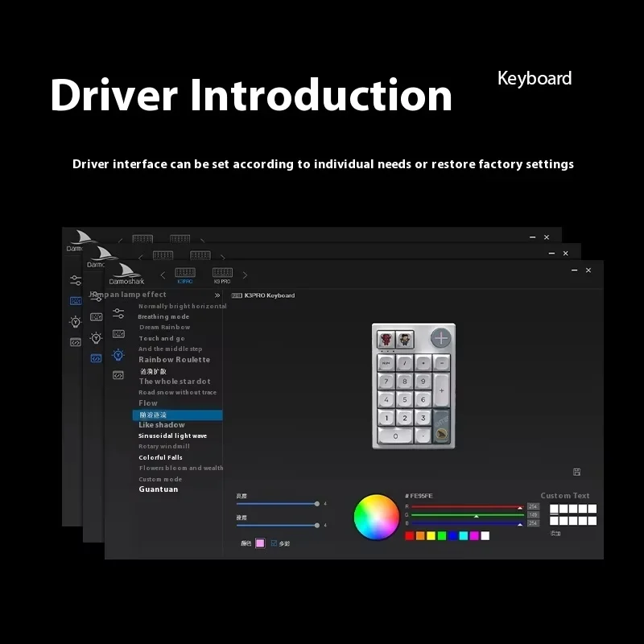The width and height of the screenshot is (644, 644).
Task: Switch to the K9 PRO device tab
Action: tap(222, 275)
